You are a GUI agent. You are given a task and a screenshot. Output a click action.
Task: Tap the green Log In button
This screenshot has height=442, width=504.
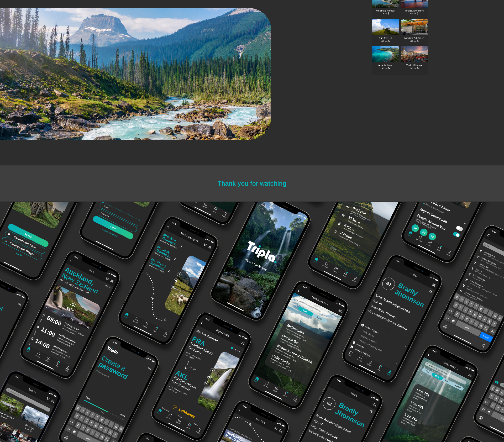click(x=113, y=227)
